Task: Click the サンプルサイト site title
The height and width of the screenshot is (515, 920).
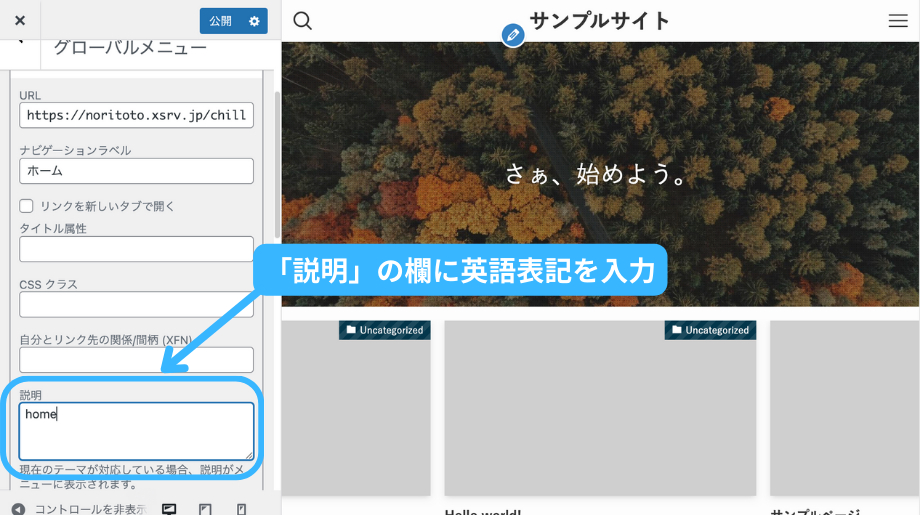Action: click(599, 21)
